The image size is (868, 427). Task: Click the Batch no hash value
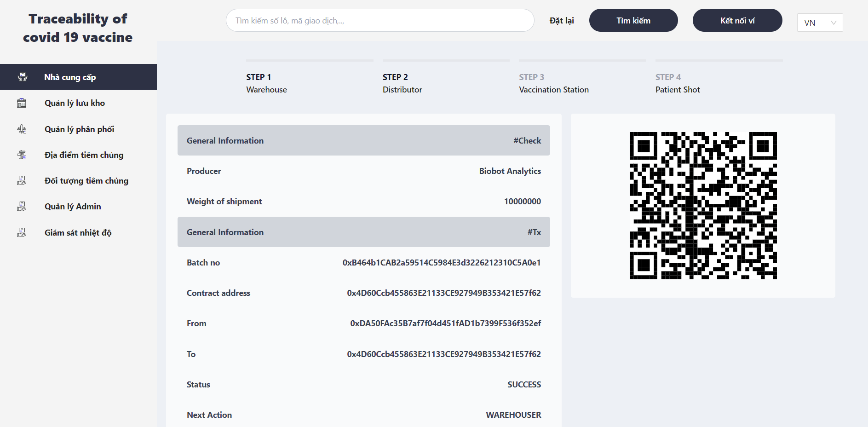(442, 262)
